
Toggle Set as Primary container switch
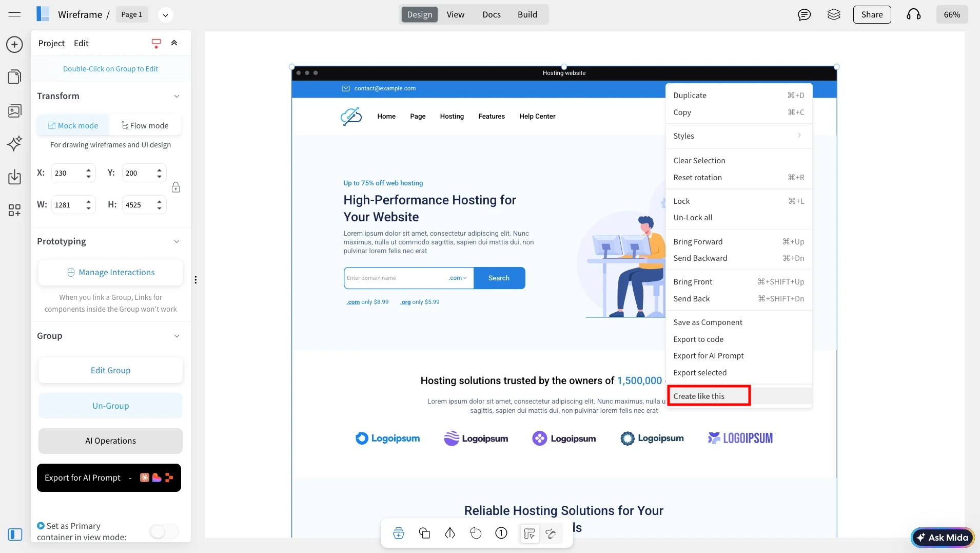pyautogui.click(x=164, y=531)
